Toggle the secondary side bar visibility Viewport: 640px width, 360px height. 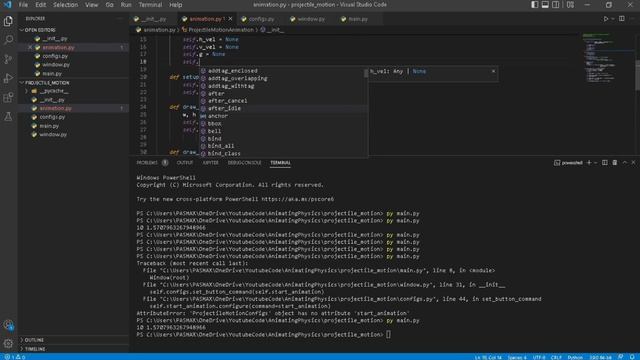[556, 5]
